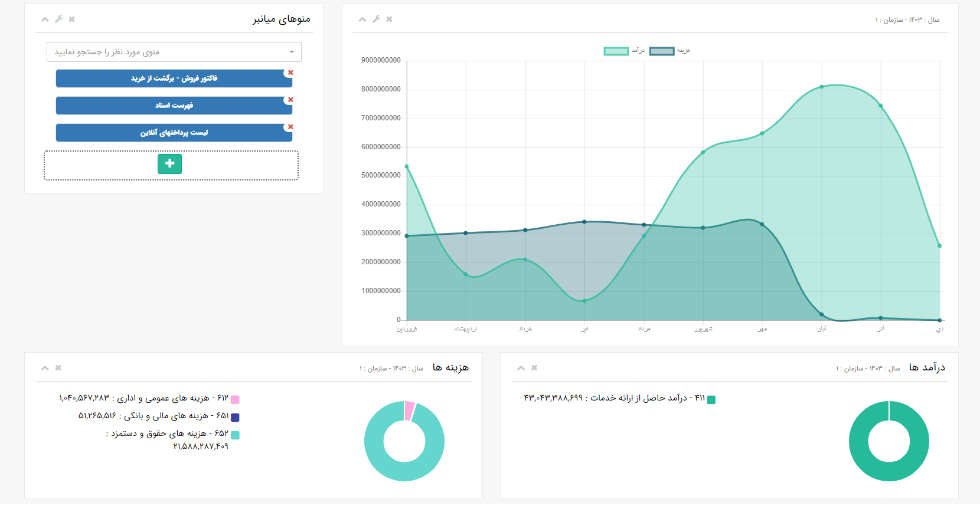Toggle the هزینه series in chart legend

click(x=661, y=51)
